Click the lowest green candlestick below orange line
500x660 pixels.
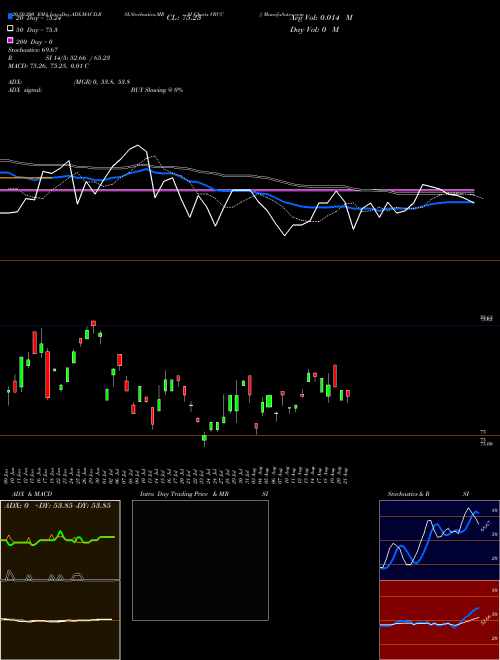[x=205, y=438]
